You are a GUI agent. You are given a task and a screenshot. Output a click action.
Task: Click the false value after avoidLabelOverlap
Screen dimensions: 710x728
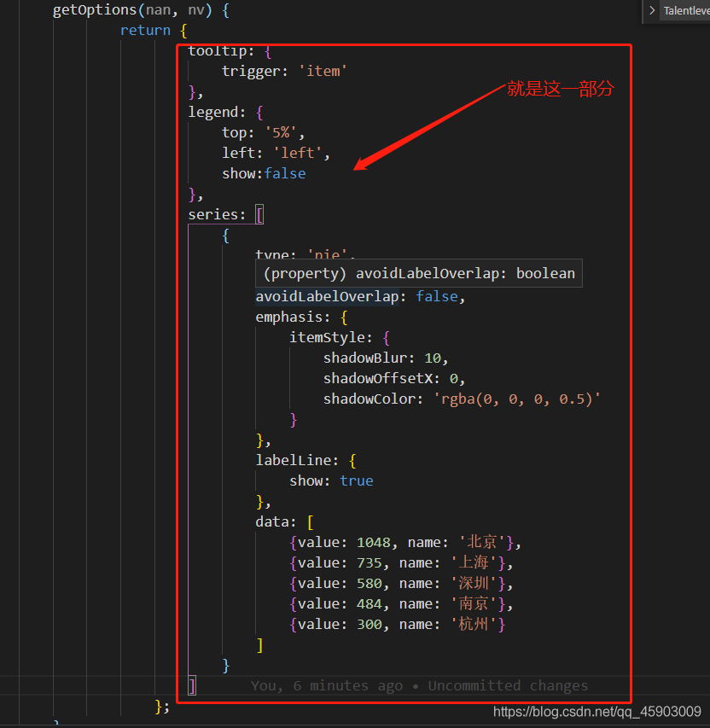[x=436, y=296]
